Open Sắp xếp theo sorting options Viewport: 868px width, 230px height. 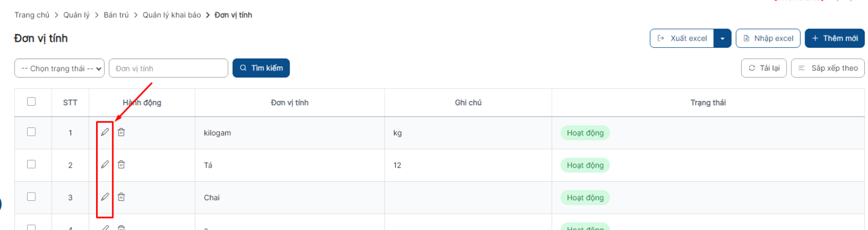pos(827,68)
